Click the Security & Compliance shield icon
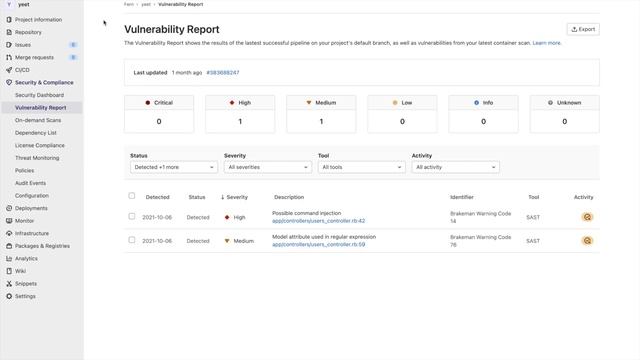This screenshot has height=360, width=640. point(9,82)
